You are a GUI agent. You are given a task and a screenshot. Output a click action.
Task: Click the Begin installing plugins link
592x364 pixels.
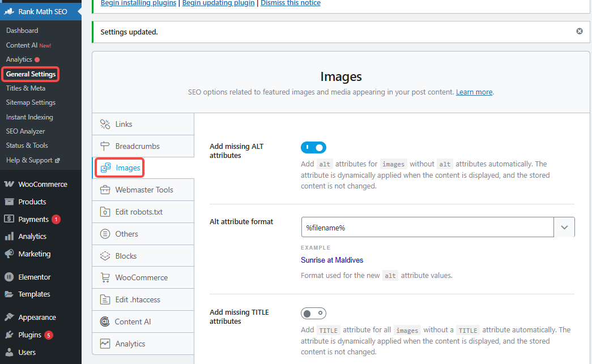(x=138, y=3)
